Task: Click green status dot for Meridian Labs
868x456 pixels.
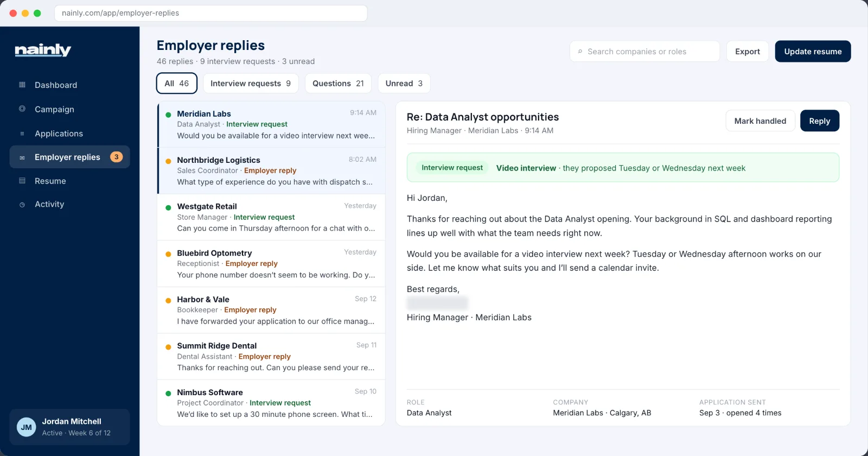Action: (x=168, y=115)
